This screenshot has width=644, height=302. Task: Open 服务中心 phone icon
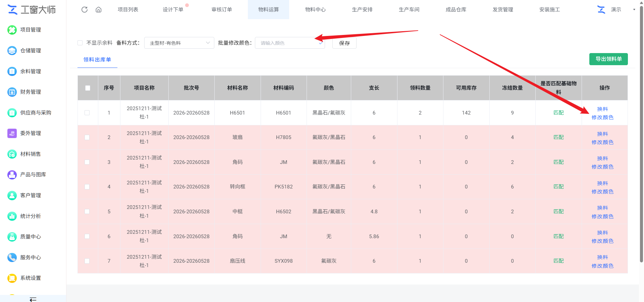[x=12, y=257]
